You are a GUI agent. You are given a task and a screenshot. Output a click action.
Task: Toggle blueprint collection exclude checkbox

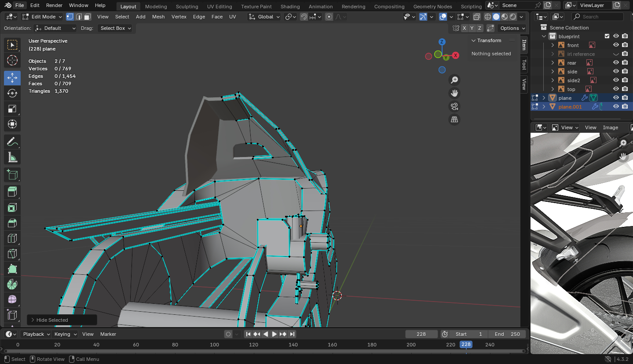coord(607,36)
